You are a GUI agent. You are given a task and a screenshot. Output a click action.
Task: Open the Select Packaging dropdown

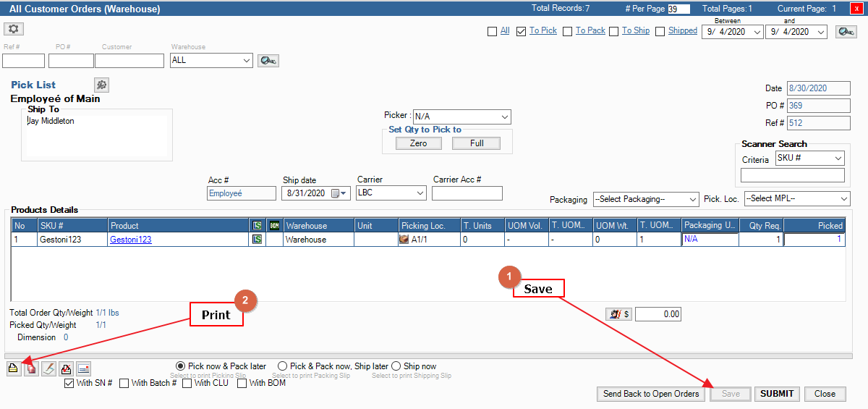[x=645, y=198]
